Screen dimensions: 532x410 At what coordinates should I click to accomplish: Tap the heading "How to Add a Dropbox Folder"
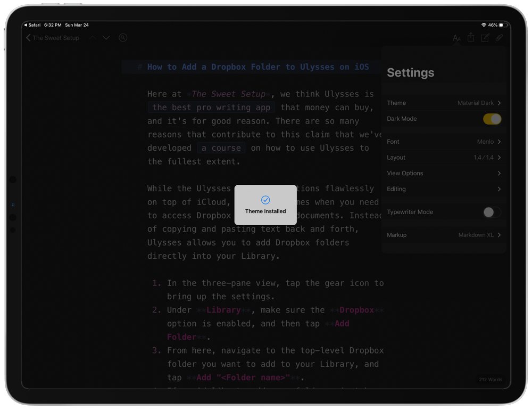(258, 67)
